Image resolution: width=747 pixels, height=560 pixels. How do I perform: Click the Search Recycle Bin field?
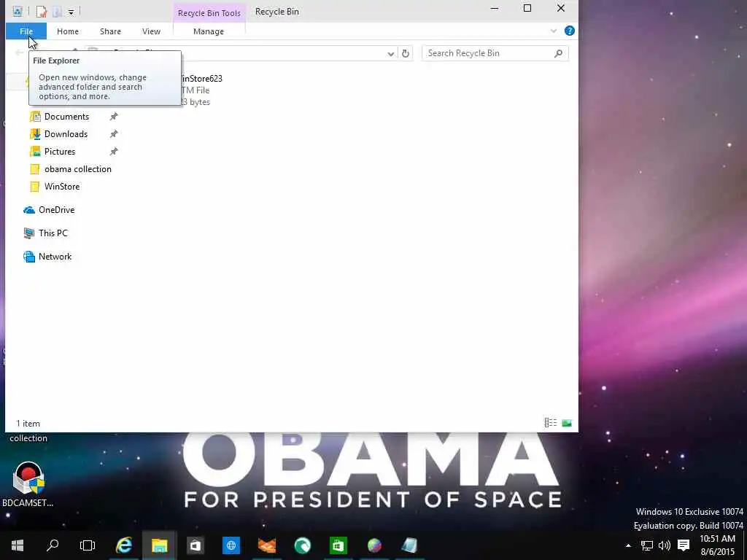pyautogui.click(x=495, y=53)
